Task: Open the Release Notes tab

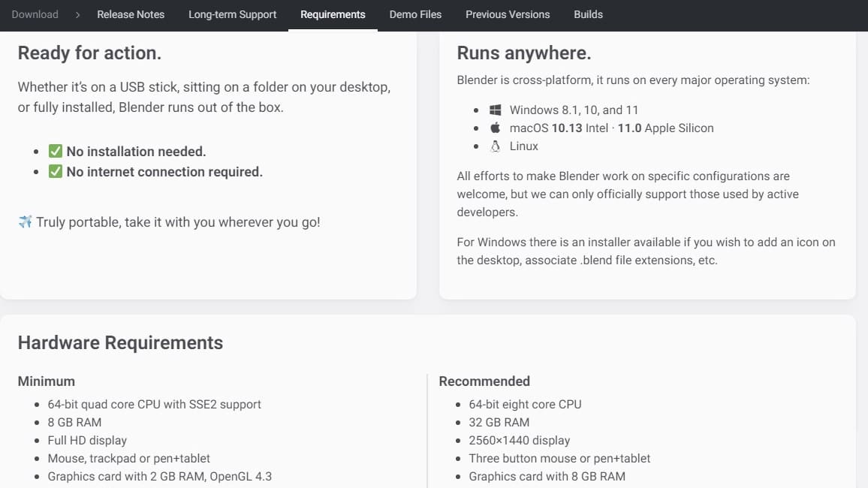Action: (131, 14)
